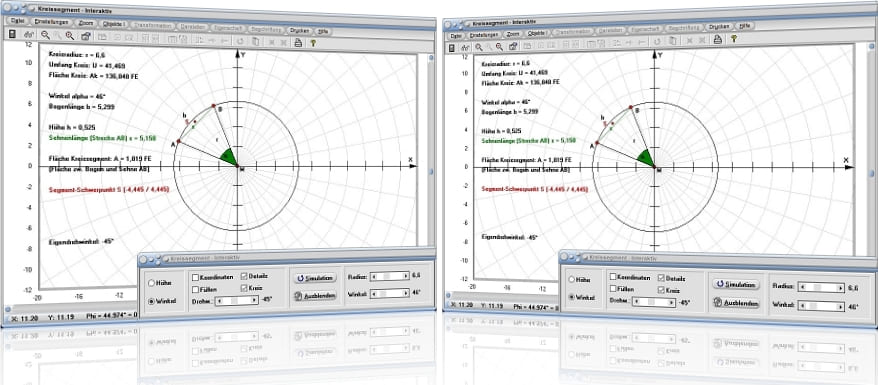Select Winkel radio button in right control panel
Viewport: 878px width, 385px height.
[x=571, y=297]
